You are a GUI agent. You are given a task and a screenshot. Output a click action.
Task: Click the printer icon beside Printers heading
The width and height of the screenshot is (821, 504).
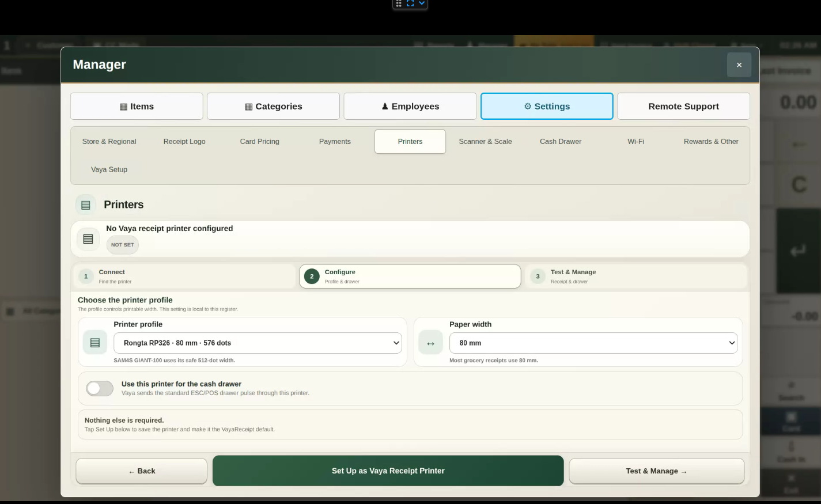pyautogui.click(x=86, y=205)
